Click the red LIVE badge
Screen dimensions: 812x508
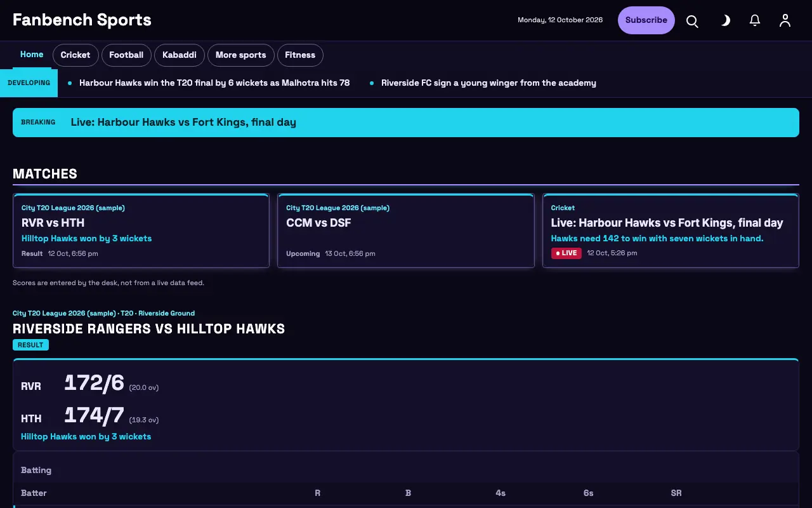[566, 253]
